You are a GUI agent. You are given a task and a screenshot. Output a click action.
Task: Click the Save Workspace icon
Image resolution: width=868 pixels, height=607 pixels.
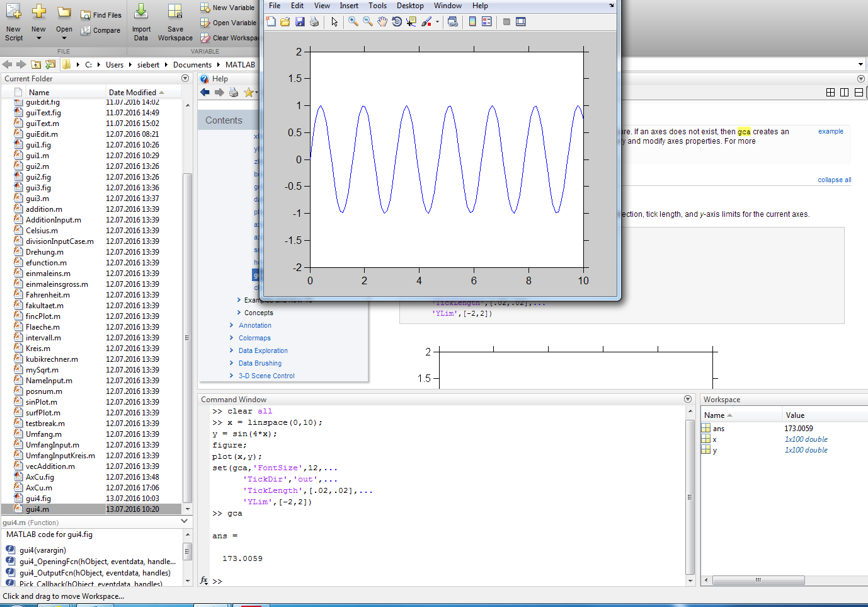175,21
